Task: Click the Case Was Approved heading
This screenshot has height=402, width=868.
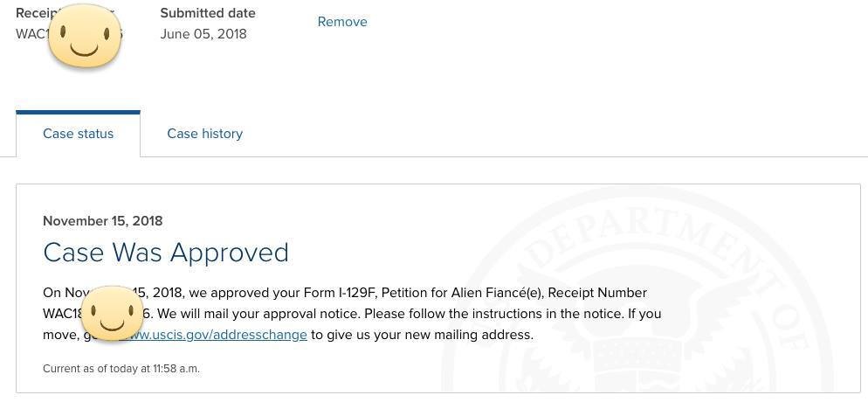Action: (x=166, y=253)
